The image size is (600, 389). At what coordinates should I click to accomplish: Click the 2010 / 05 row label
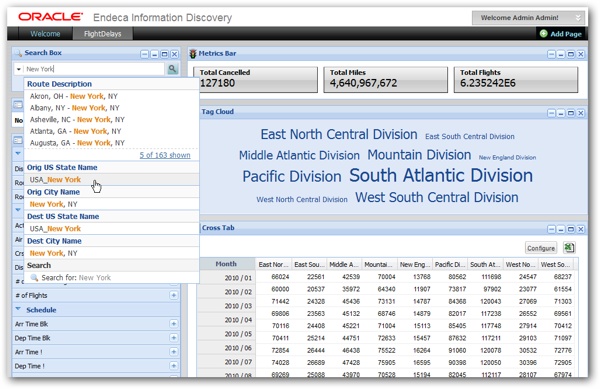(238, 334)
